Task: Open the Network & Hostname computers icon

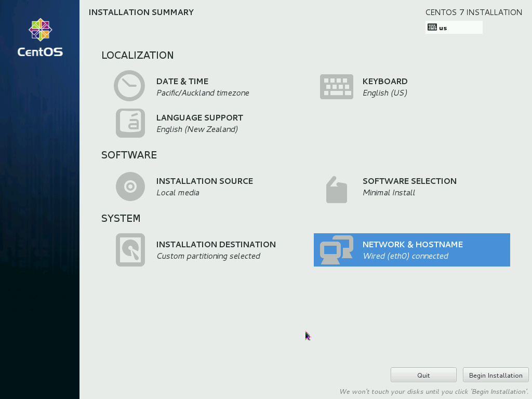Action: pyautogui.click(x=337, y=250)
